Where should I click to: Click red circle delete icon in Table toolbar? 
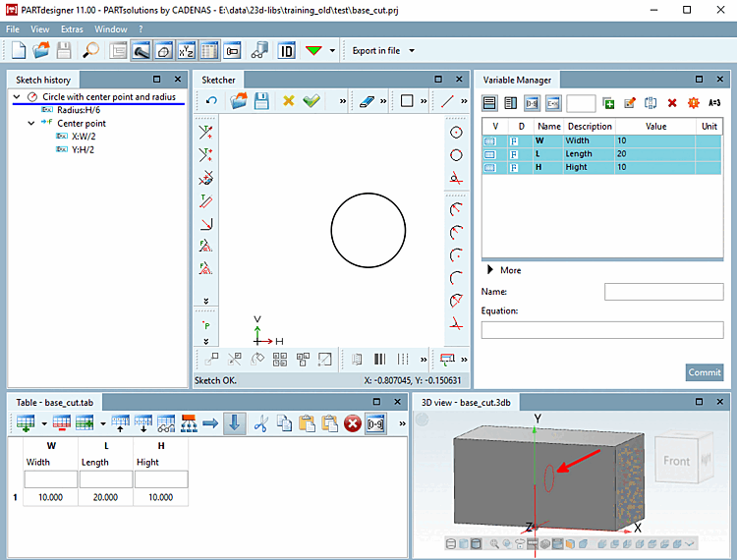(353, 423)
